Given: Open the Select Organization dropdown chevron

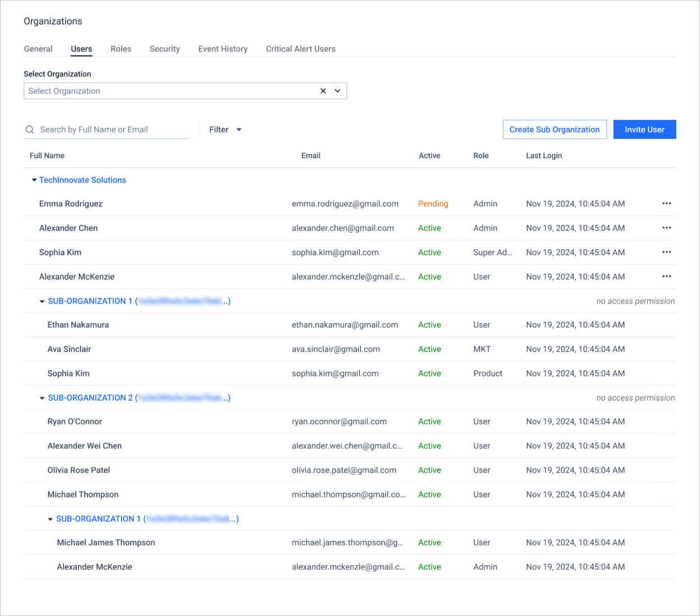Looking at the screenshot, I should [338, 91].
